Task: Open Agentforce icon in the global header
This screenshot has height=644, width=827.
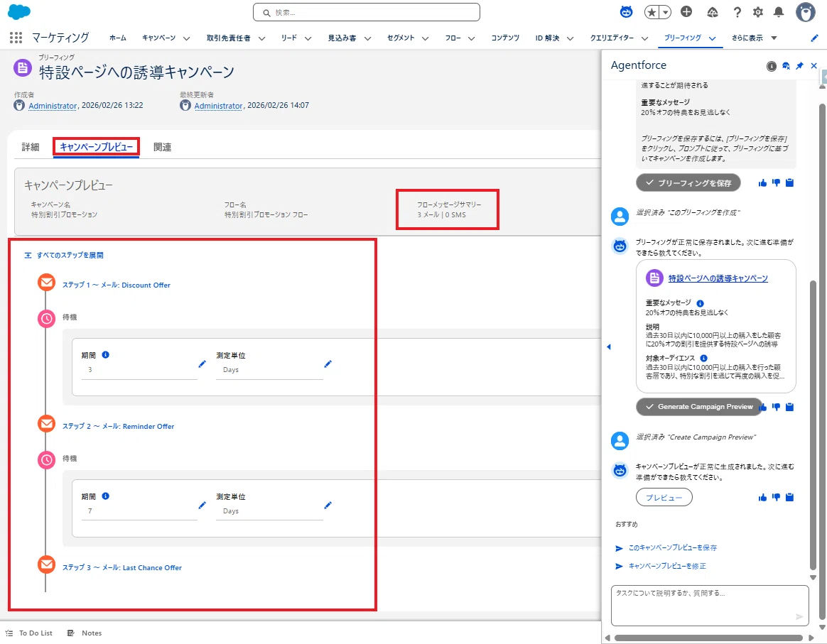Action: tap(626, 11)
